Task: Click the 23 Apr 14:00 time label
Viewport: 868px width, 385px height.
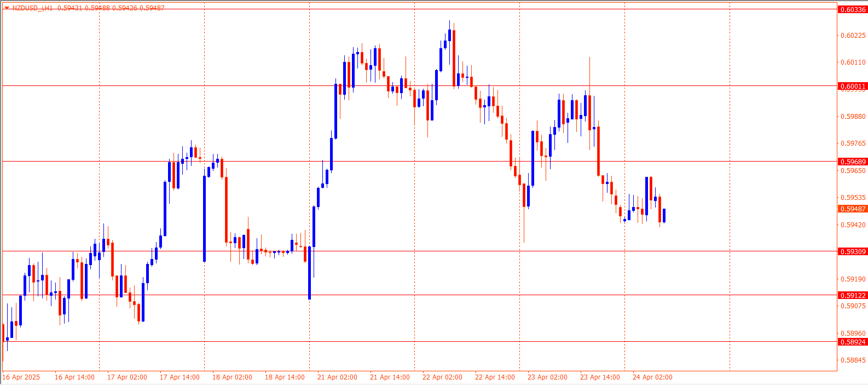Action: pos(600,377)
